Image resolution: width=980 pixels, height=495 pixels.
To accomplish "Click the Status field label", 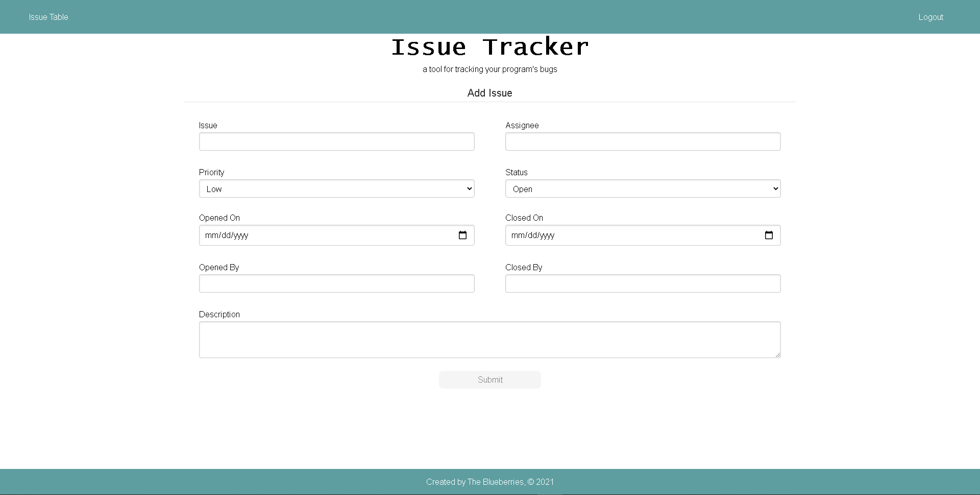I will [x=517, y=172].
